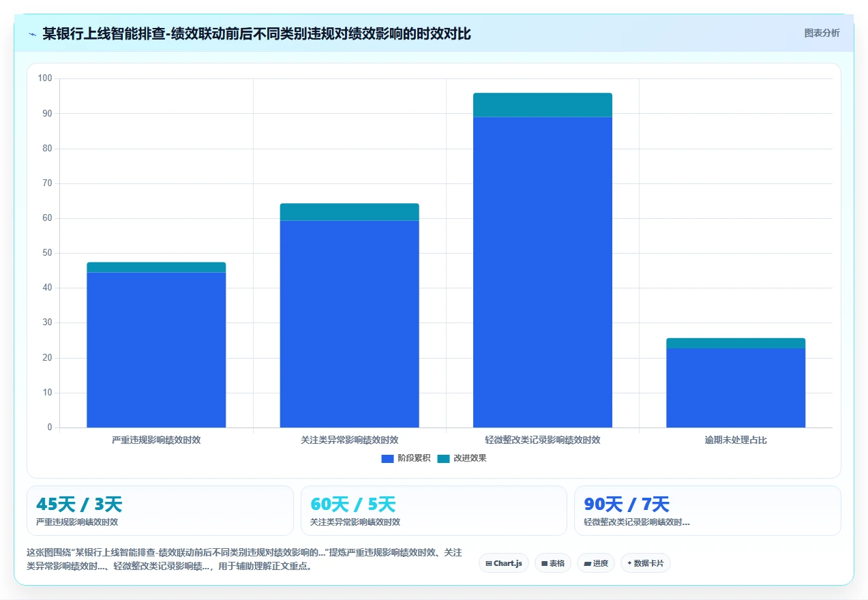The image size is (868, 600).
Task: Click the chart title 某银行上线智能排查 heading
Action: tap(256, 33)
